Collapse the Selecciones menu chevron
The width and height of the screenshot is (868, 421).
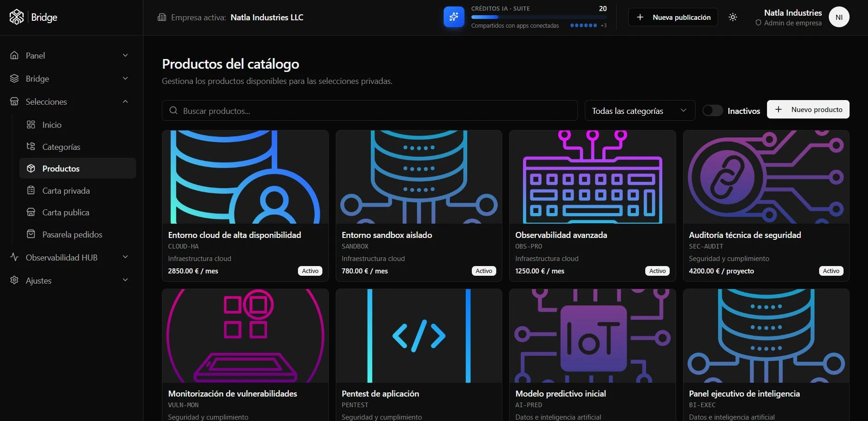coord(125,101)
